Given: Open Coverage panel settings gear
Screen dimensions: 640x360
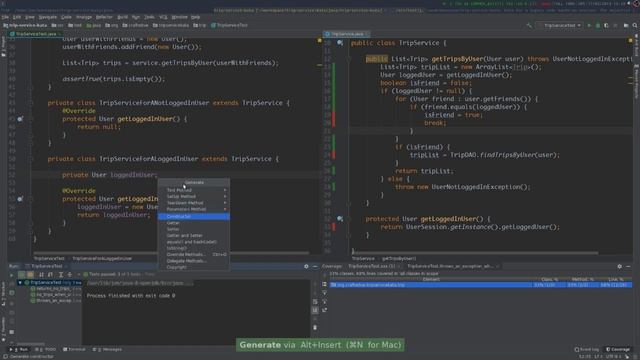Looking at the screenshot, I should pos(620,267).
